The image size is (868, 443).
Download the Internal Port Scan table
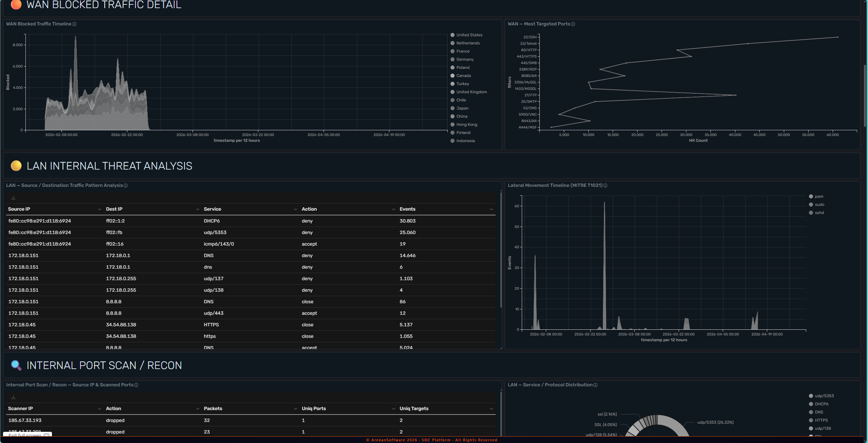tap(13, 397)
